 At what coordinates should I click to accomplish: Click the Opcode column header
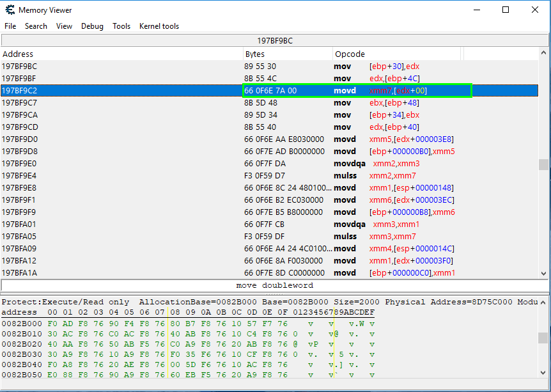click(396, 54)
